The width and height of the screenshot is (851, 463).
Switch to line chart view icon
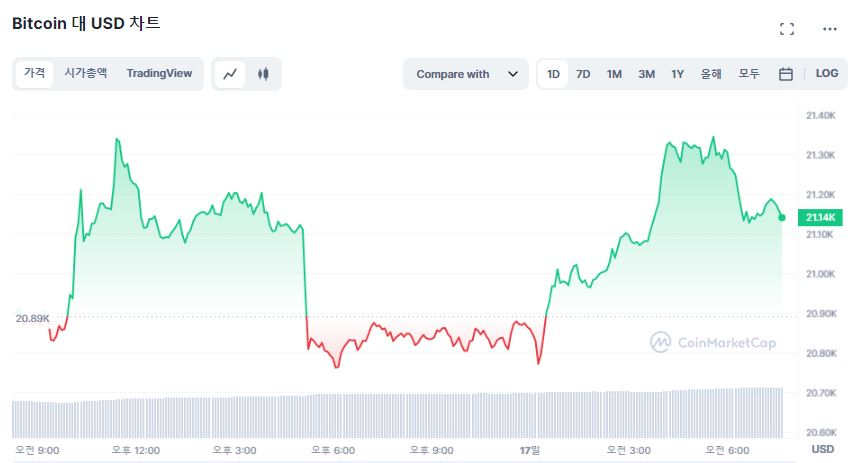coord(230,74)
